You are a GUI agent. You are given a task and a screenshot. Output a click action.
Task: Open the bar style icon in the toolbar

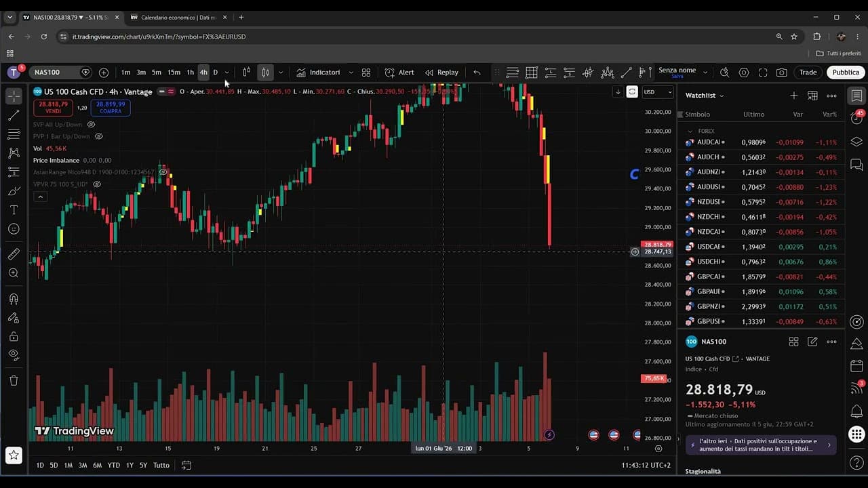(x=247, y=73)
